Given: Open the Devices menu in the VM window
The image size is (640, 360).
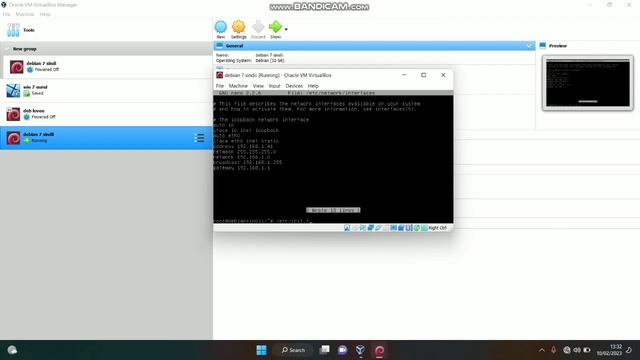Looking at the screenshot, I should click(x=294, y=86).
